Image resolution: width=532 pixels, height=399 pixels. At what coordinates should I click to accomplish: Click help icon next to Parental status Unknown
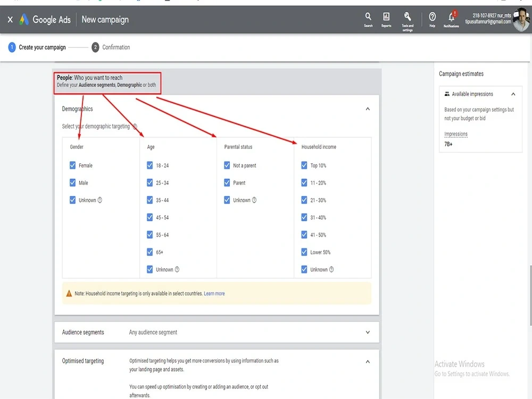pyautogui.click(x=254, y=200)
